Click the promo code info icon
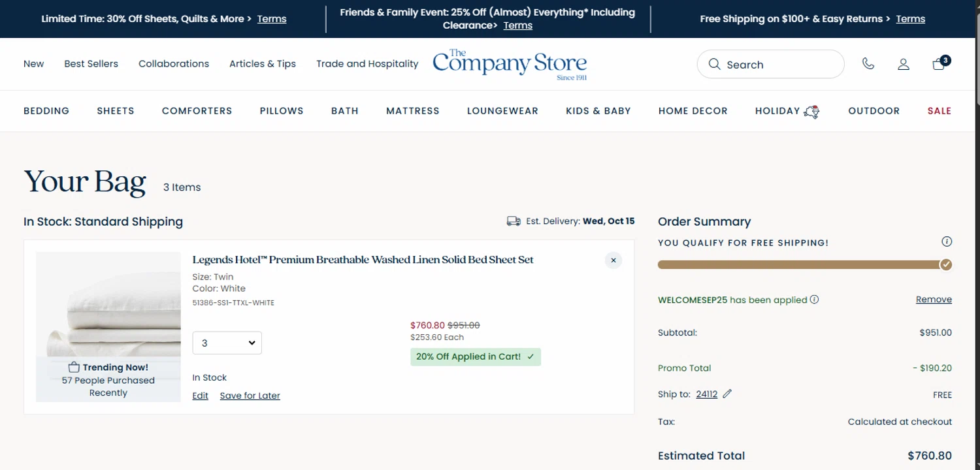The height and width of the screenshot is (470, 980). 815,300
